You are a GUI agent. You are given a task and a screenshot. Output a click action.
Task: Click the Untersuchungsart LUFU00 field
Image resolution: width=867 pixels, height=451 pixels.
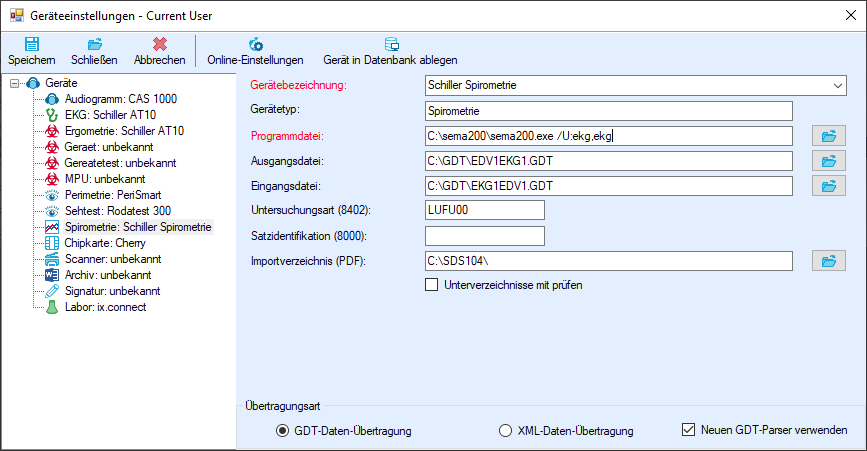click(x=485, y=210)
